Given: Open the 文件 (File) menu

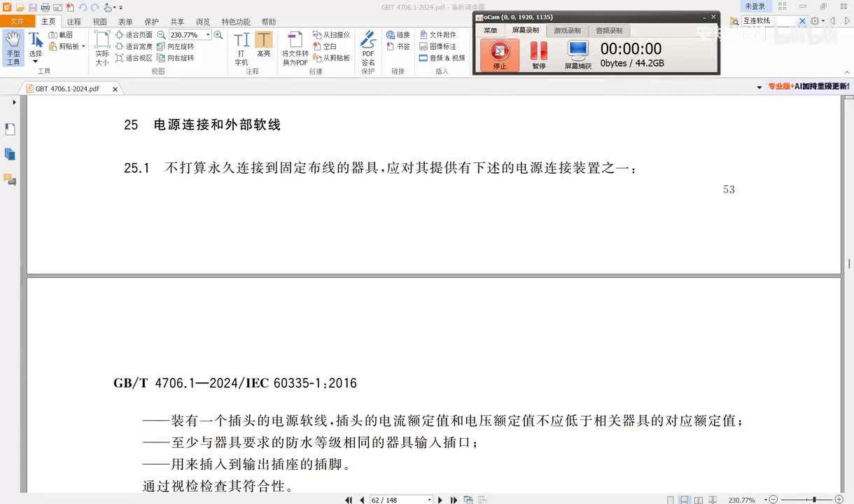Looking at the screenshot, I should [17, 22].
